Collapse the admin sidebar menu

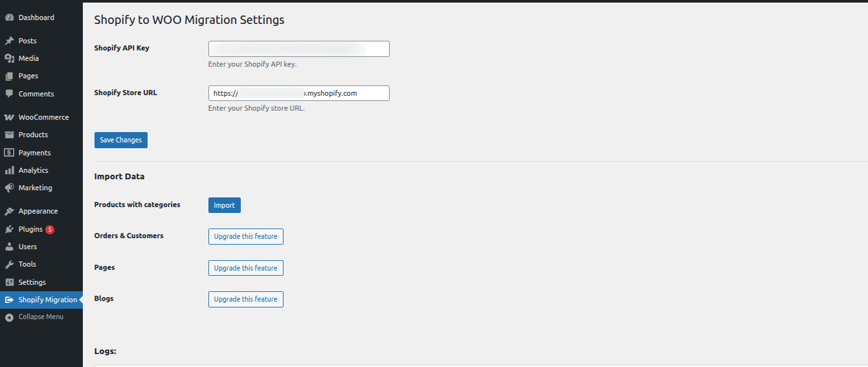pyautogui.click(x=41, y=317)
